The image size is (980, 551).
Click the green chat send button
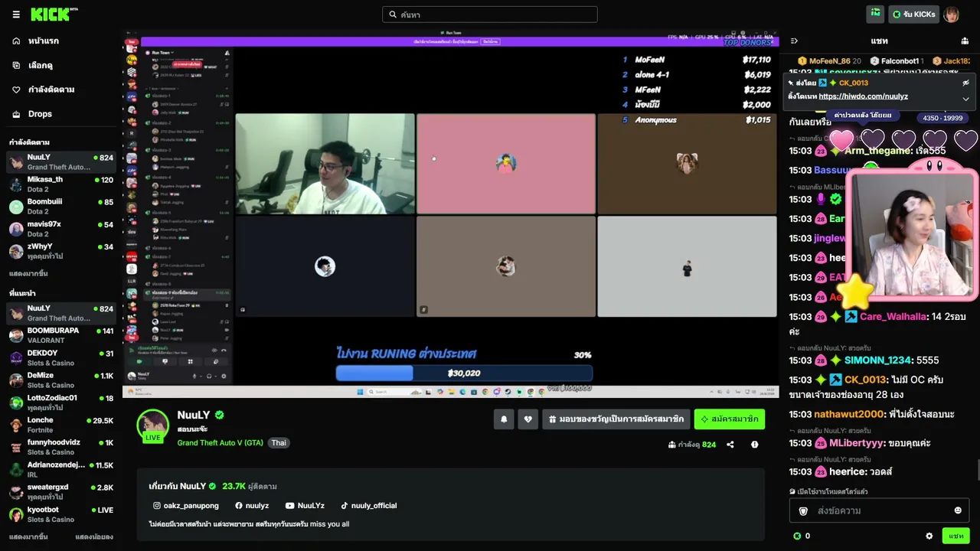[956, 536]
